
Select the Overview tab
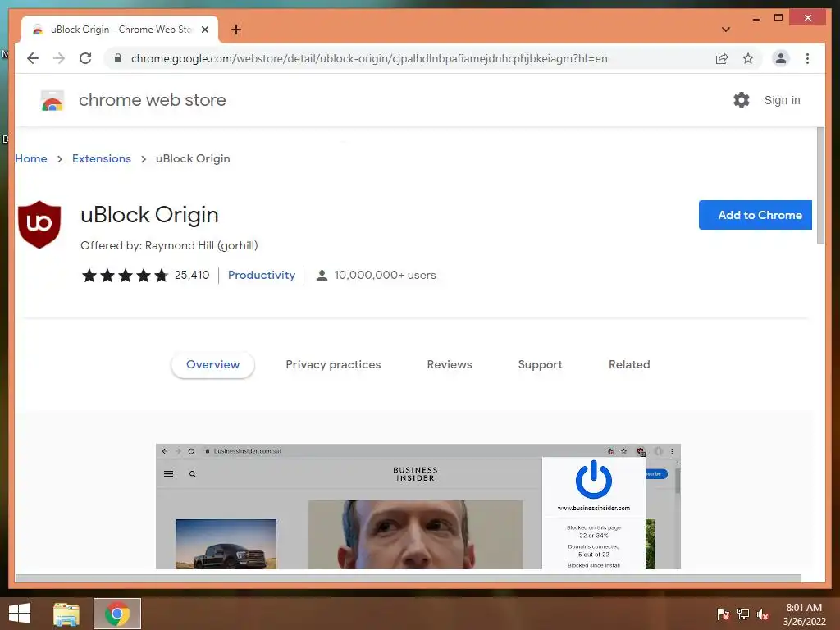tap(212, 364)
